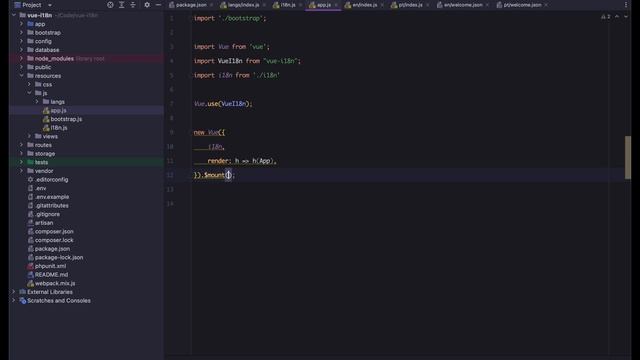Select the artisan file

44,223
